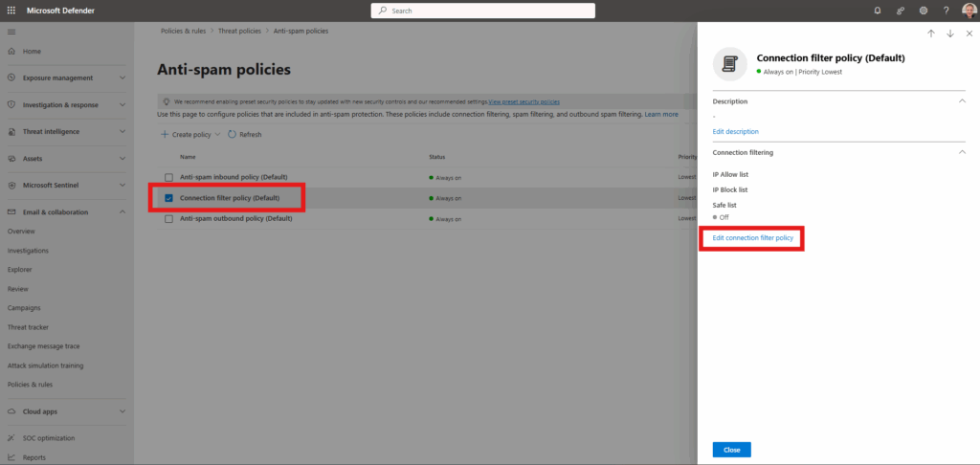980x465 pixels.
Task: Click in the Search box
Action: [483, 11]
